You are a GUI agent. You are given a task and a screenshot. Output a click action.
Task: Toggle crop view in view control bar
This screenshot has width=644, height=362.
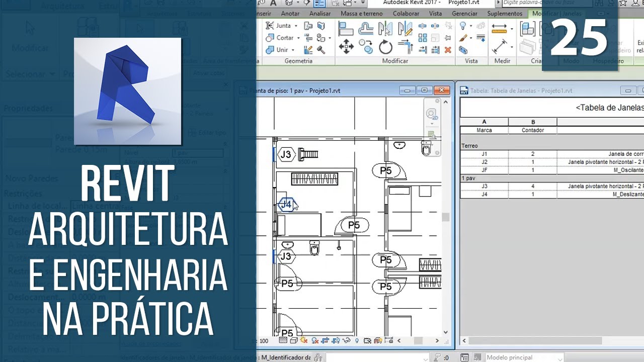(x=325, y=341)
